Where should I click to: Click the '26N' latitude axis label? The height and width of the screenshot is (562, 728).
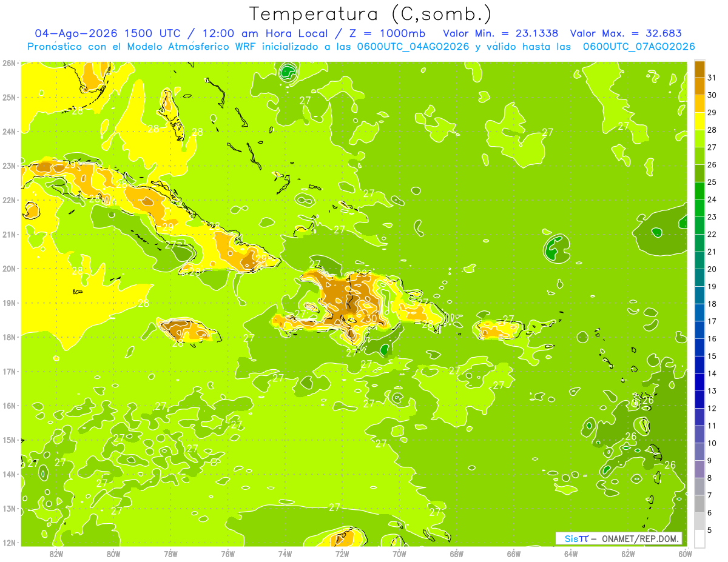[8, 63]
